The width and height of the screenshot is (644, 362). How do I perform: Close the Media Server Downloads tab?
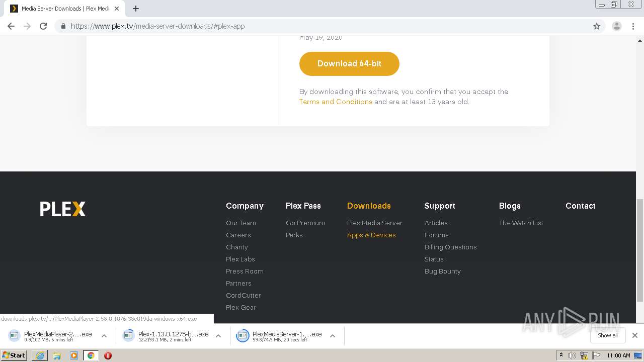point(117,9)
